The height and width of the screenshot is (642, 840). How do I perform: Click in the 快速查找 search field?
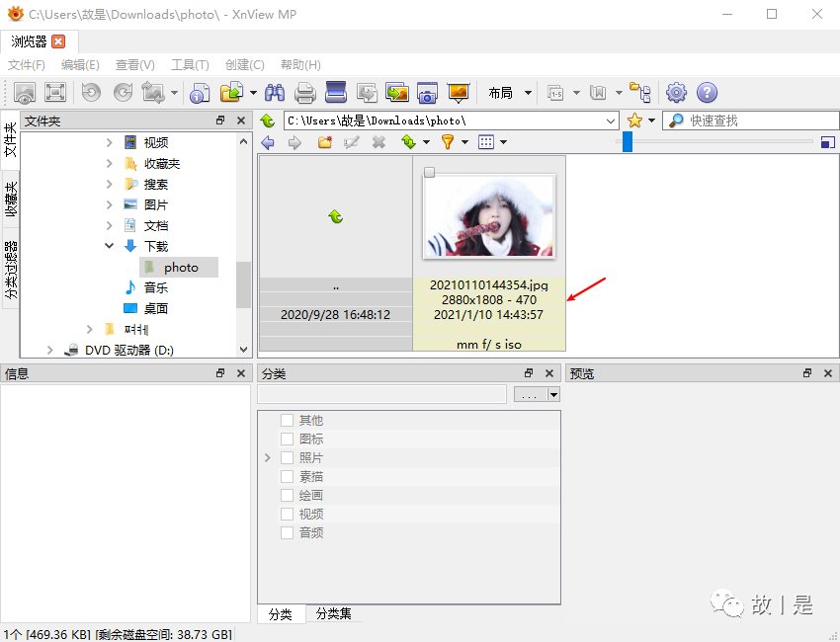point(751,120)
